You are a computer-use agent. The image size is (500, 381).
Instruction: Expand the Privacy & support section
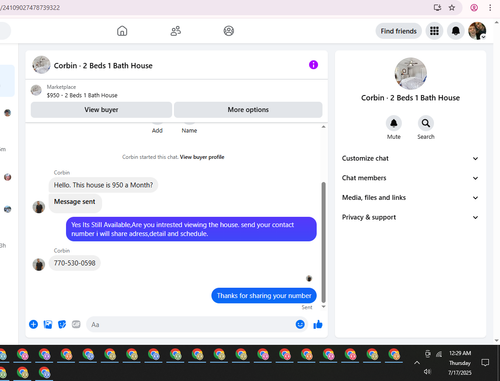[x=410, y=217]
